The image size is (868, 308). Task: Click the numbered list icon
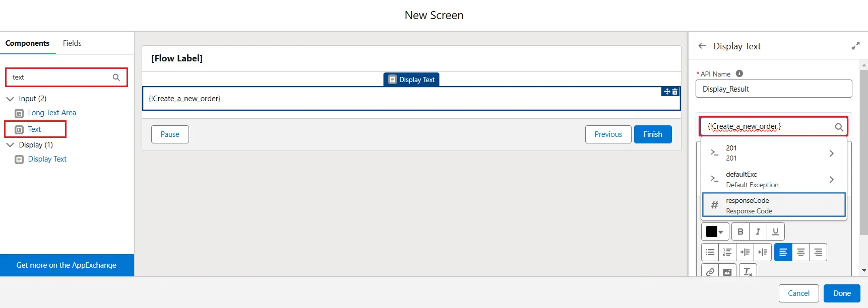tap(727, 252)
